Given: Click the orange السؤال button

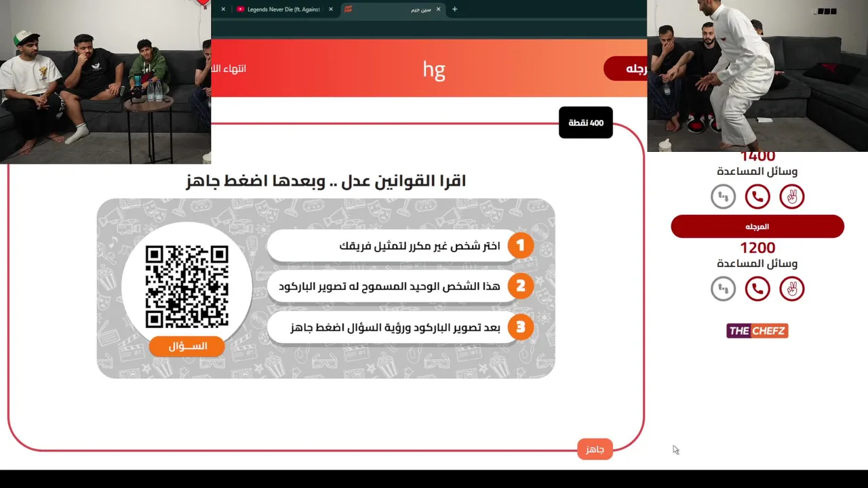Looking at the screenshot, I should (186, 346).
